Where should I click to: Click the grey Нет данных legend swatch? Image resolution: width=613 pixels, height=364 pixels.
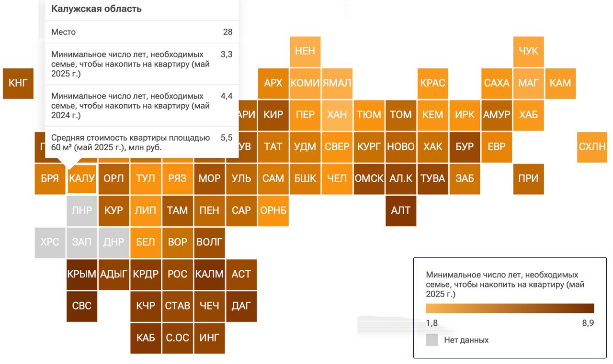(x=432, y=340)
